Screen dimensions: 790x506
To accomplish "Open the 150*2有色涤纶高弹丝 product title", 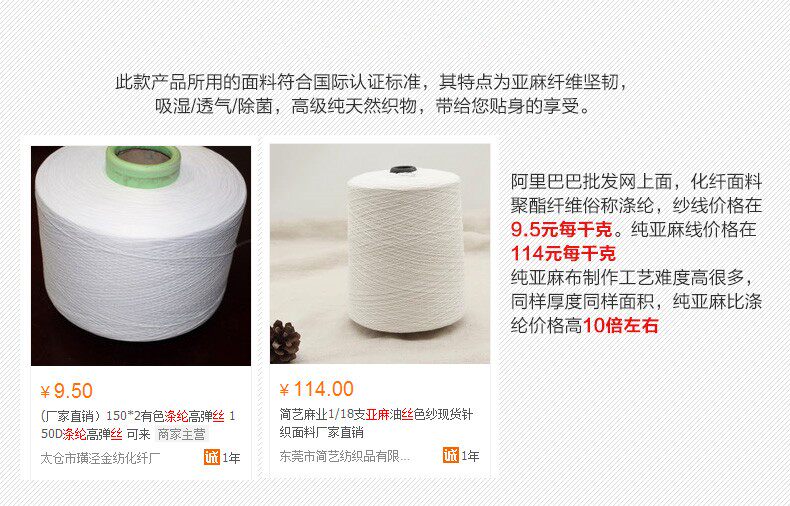I will coord(138,425).
